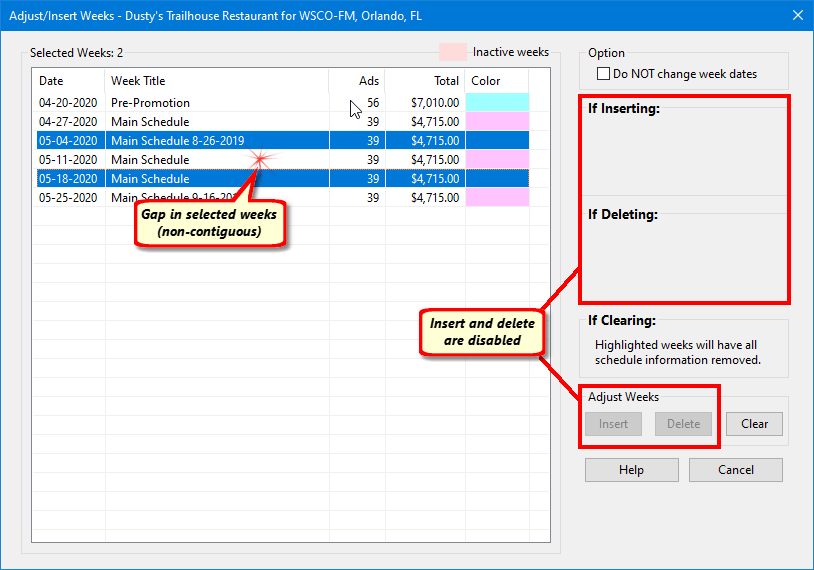Cancel the Adjust/Insert Weeks dialog
Viewport: 814px width, 570px height.
(x=735, y=470)
